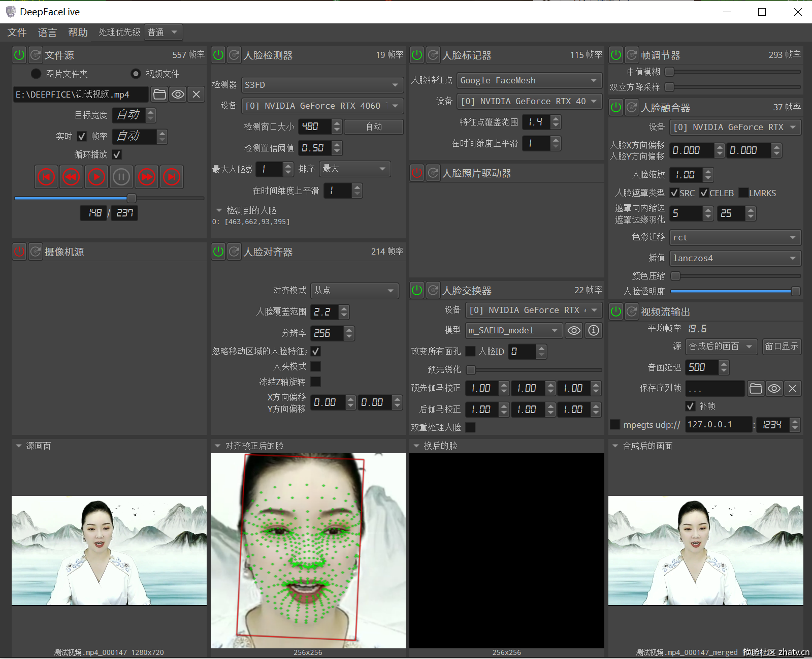Click the play button in 文件源 panel
812x659 pixels.
(96, 177)
